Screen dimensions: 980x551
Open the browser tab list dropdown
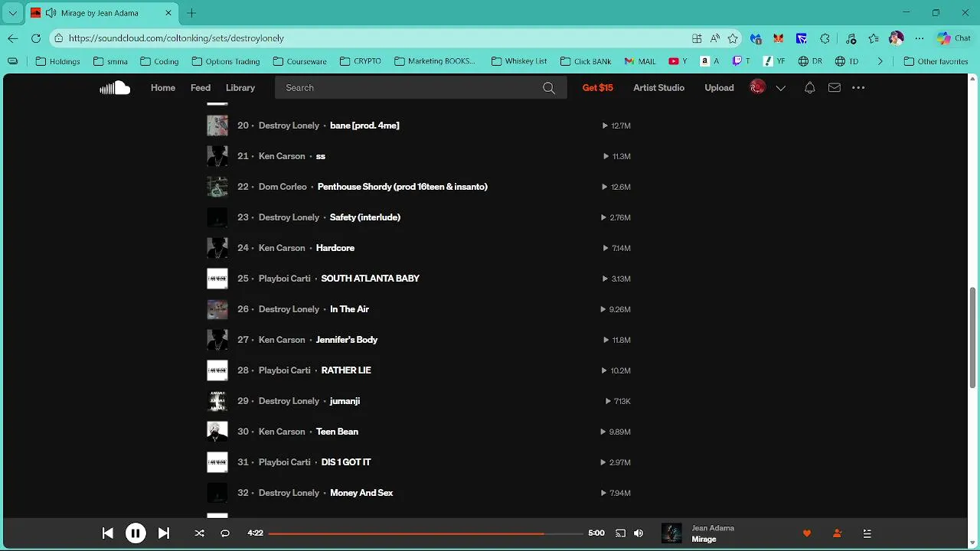click(x=13, y=13)
